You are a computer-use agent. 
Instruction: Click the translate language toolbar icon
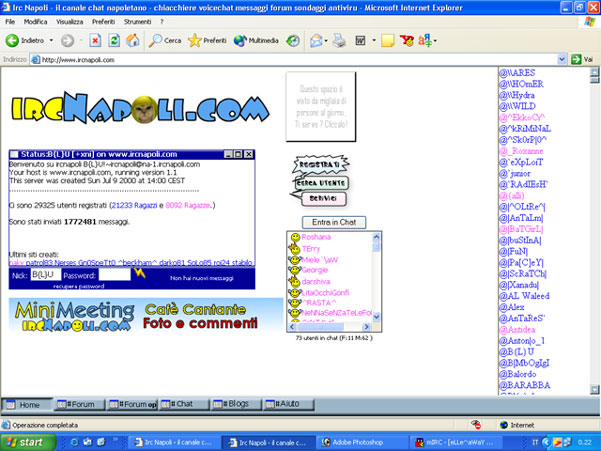pyautogui.click(x=425, y=40)
